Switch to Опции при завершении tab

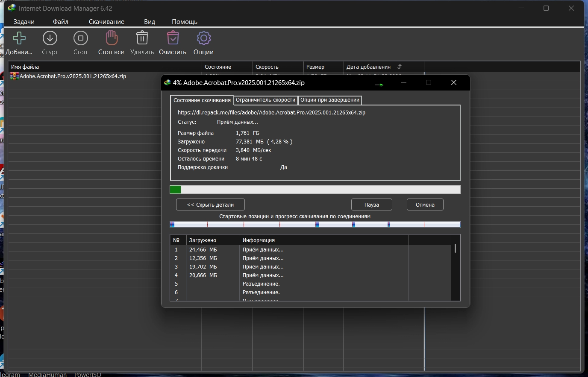(x=330, y=100)
